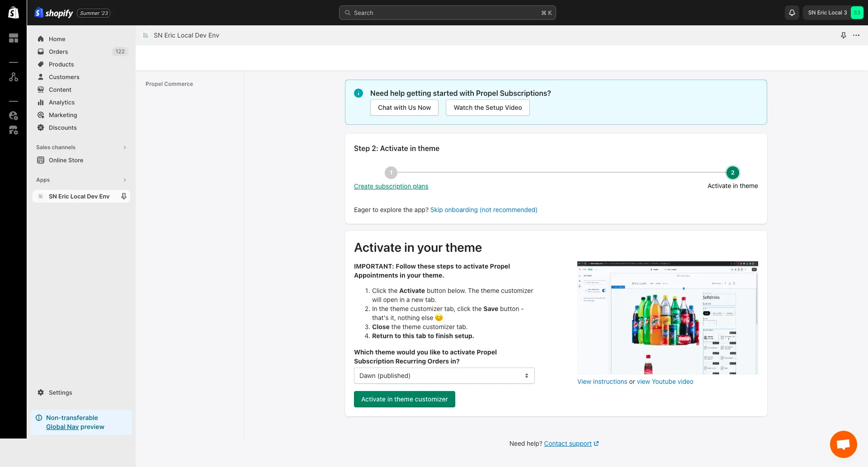The image size is (868, 467).
Task: Open the dashboard grid icon in left rail
Action: point(14,38)
